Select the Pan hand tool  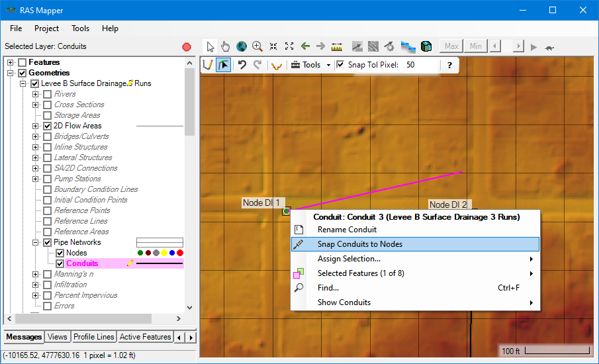pyautogui.click(x=226, y=46)
